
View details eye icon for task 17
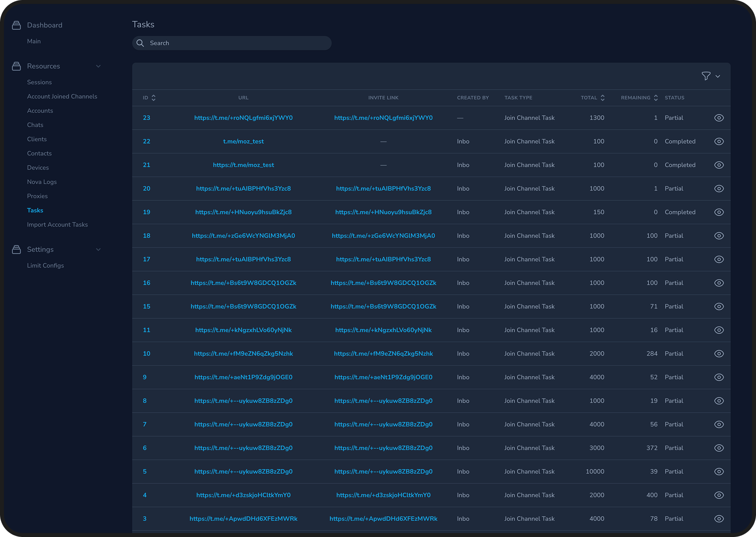[719, 260]
